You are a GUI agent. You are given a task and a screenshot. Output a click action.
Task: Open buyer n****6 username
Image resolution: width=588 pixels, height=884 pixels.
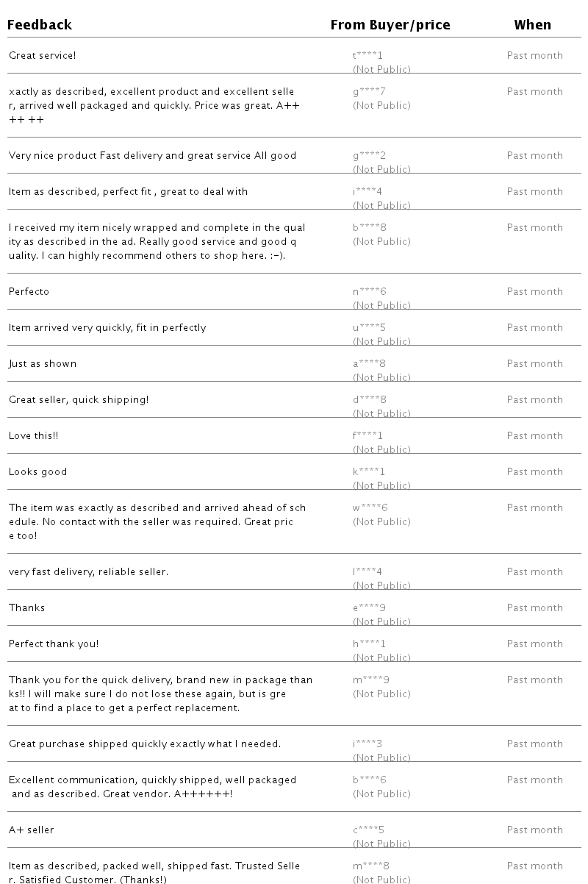coord(370,291)
